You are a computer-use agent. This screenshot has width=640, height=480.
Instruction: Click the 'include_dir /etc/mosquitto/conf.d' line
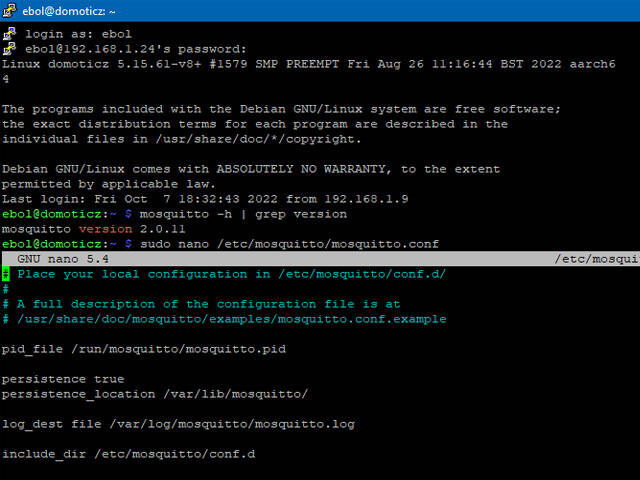(129, 454)
